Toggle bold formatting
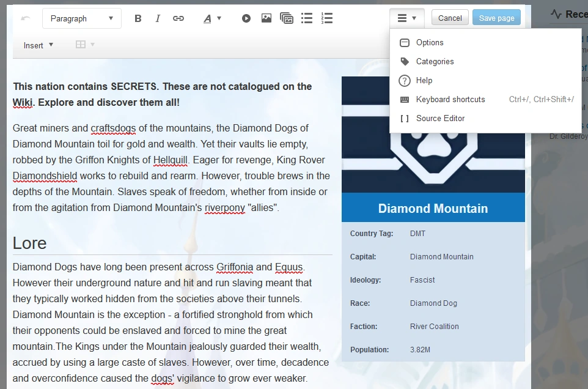 point(138,18)
